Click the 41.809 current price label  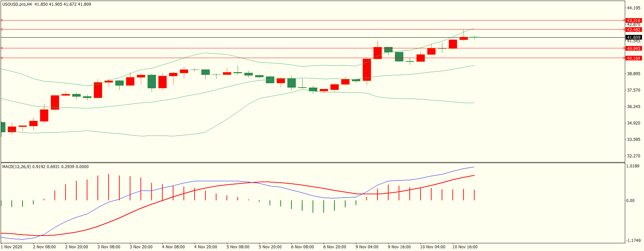pyautogui.click(x=634, y=37)
